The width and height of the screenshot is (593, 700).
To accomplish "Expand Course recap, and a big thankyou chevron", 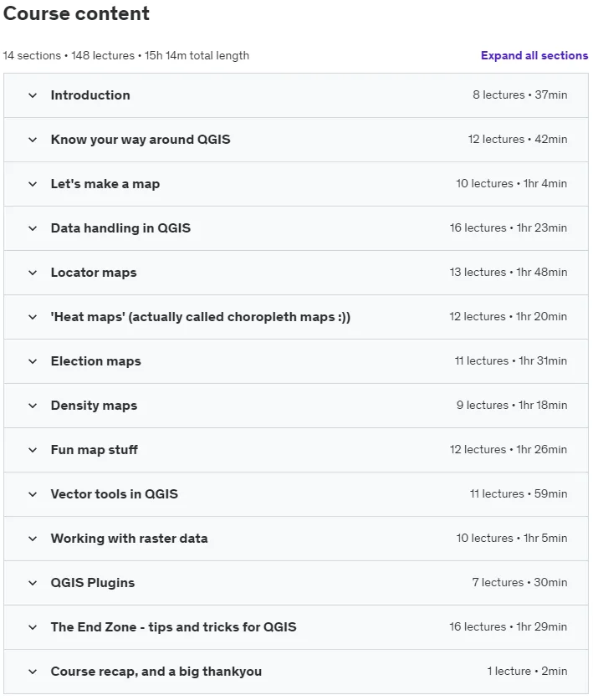I will tap(33, 672).
